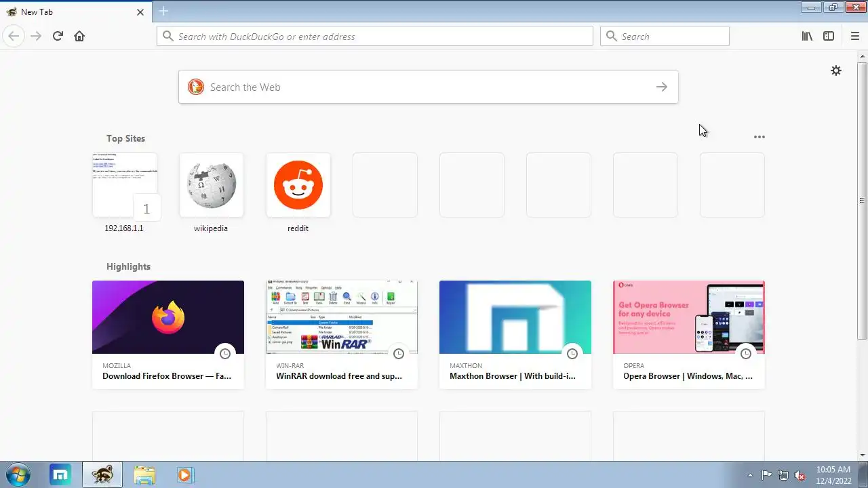Click the 'wikipedia' label under tile

click(x=211, y=228)
